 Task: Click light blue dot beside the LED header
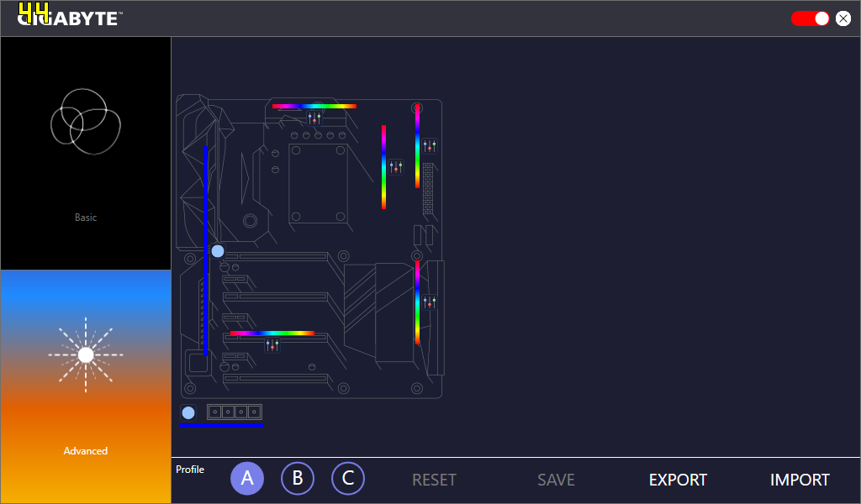[x=188, y=412]
